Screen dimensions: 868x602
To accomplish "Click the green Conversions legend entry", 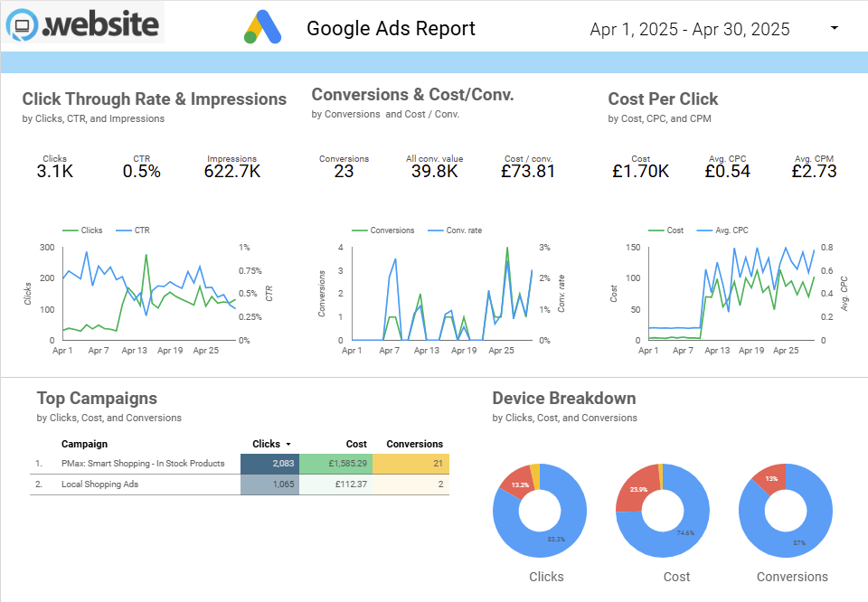I will point(383,230).
